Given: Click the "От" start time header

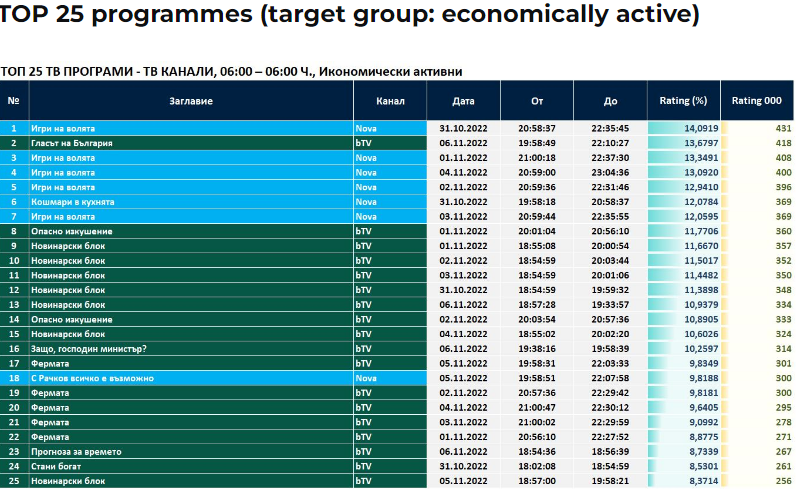Looking at the screenshot, I should [537, 101].
